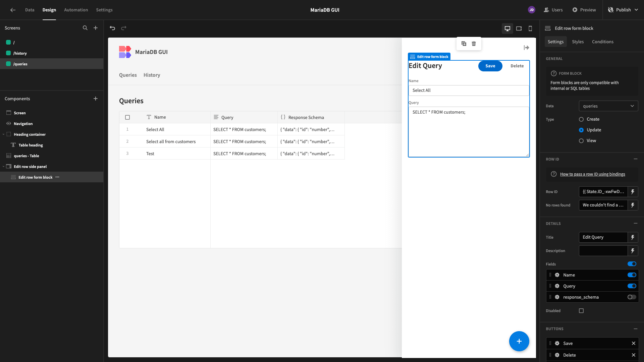Viewport: 644px width, 362px height.
Task: Collapse the Row ID section
Action: click(636, 159)
